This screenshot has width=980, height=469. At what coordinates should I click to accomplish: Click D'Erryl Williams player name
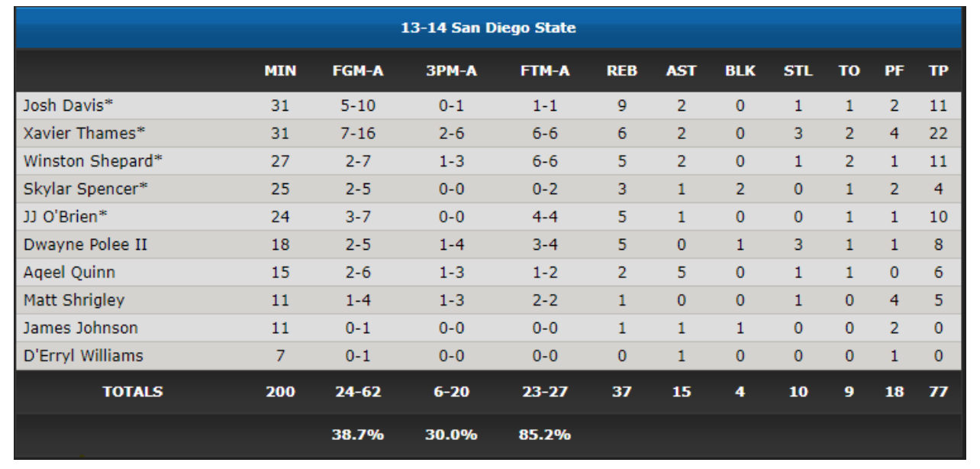[x=83, y=356]
